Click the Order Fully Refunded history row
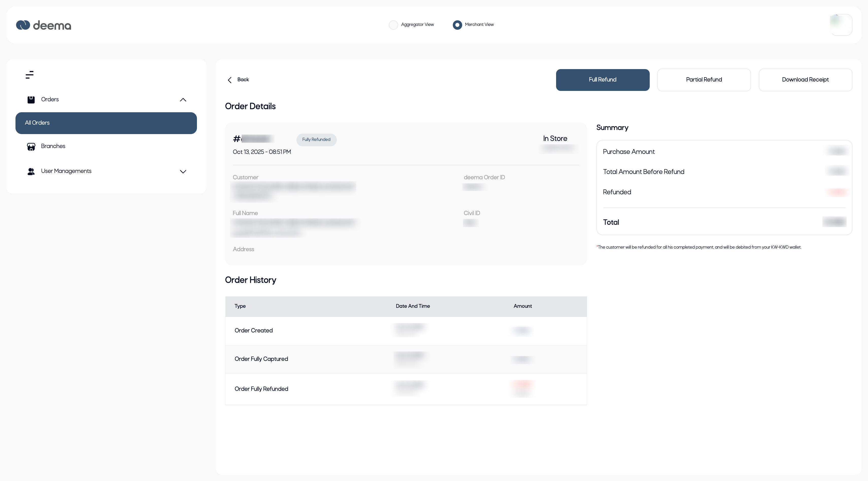The image size is (868, 481). click(x=261, y=389)
